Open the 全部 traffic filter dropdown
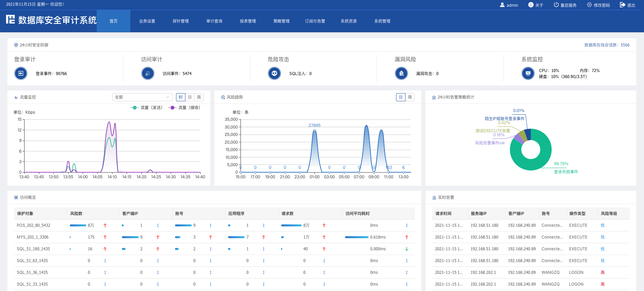Image resolution: width=644 pixels, height=291 pixels. (x=142, y=97)
